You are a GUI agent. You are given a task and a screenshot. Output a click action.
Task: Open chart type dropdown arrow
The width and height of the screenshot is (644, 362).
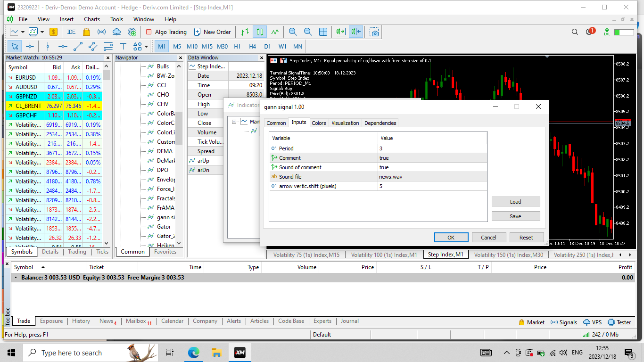point(23,32)
